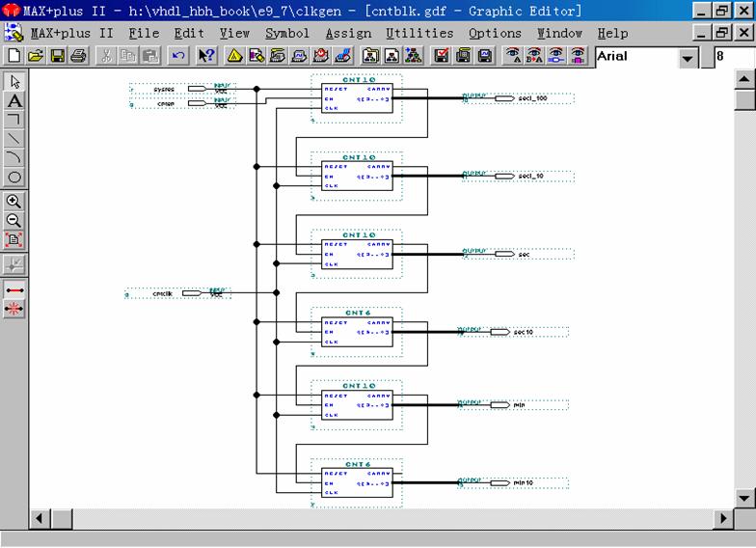Open the document icon menu left of MAX+plus II

tap(13, 33)
